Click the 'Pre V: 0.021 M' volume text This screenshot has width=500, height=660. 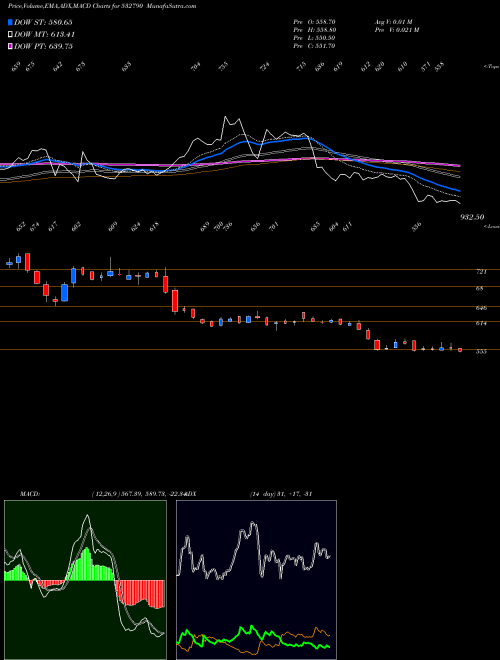coord(396,30)
